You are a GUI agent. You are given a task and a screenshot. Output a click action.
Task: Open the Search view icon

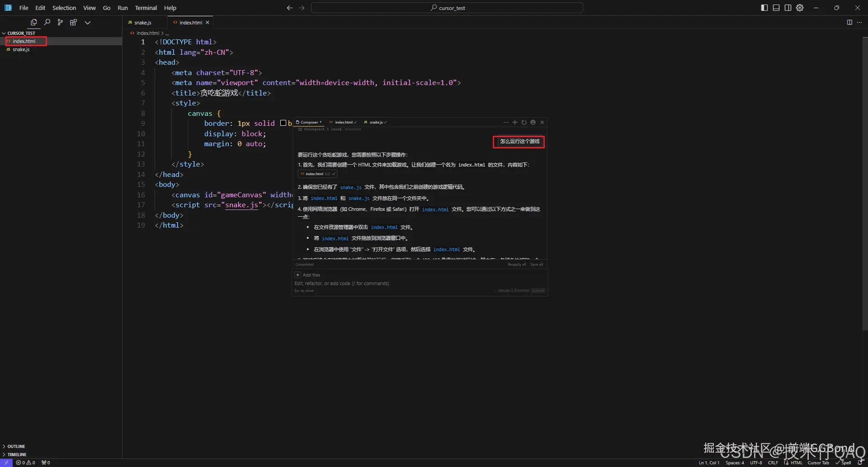47,22
